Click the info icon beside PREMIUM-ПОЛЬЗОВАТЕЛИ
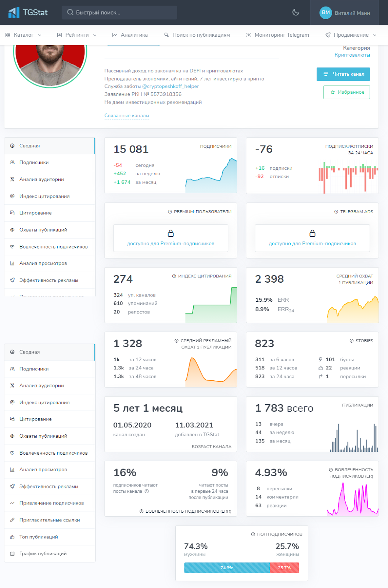 (170, 212)
